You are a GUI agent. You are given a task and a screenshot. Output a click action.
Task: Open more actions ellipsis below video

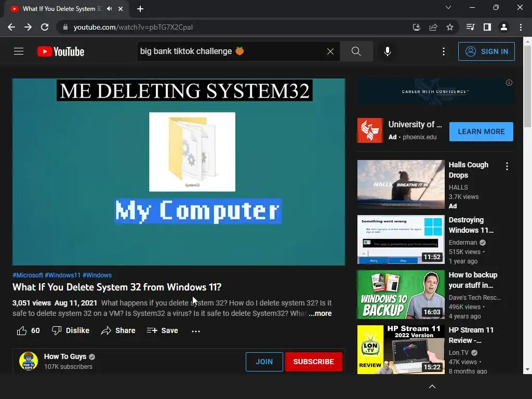tap(196, 331)
